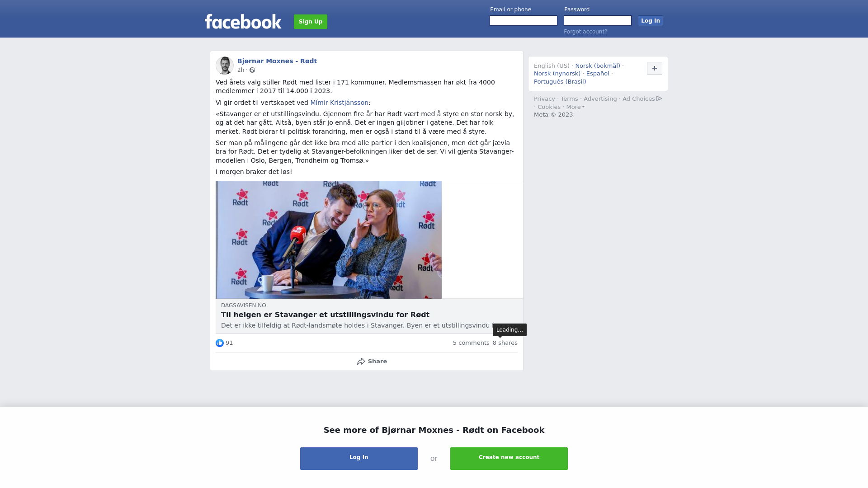Viewport: 868px width, 488px height.
Task: Open Bjørnar Moxnes profile picture
Action: [x=225, y=66]
